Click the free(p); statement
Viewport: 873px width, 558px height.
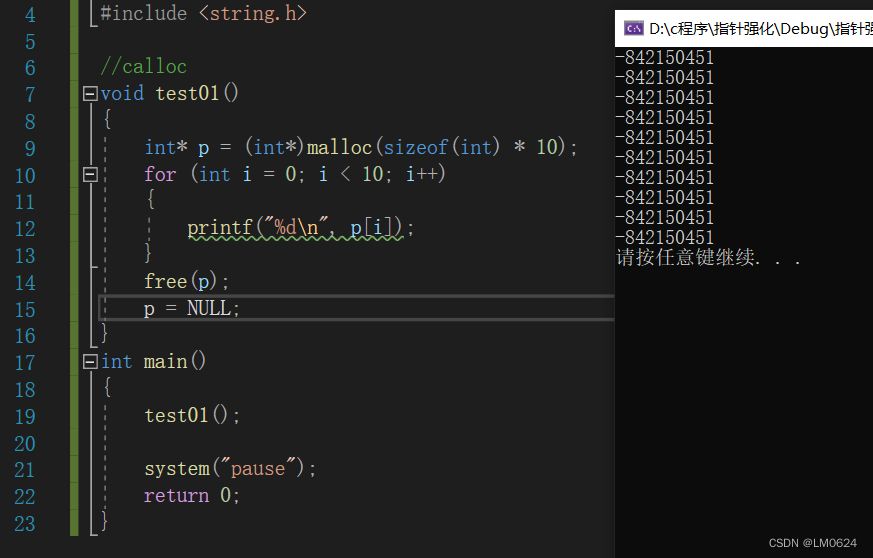[187, 281]
